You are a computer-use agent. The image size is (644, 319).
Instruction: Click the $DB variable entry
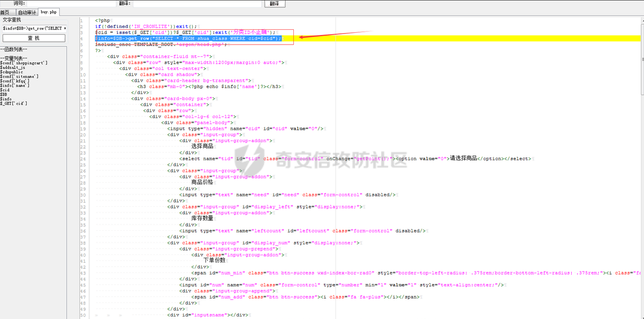[3, 94]
